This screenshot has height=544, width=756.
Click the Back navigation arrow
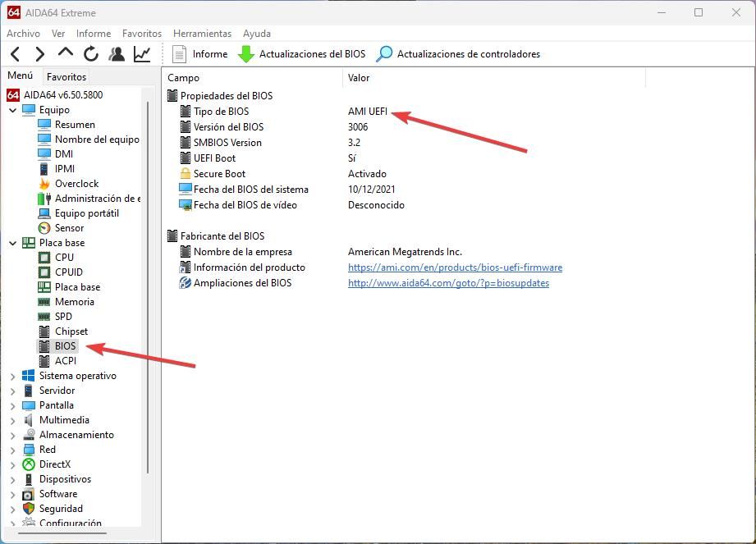tap(15, 54)
